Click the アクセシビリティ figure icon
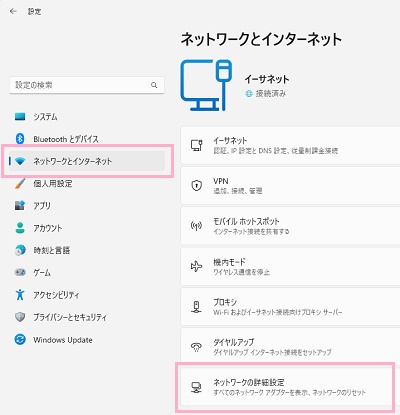The width and height of the screenshot is (400, 415). point(20,295)
